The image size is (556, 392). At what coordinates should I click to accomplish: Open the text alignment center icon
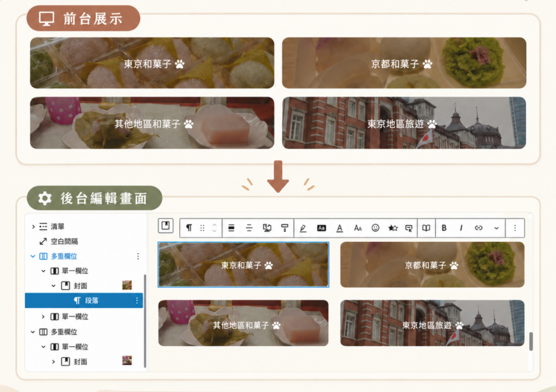[x=249, y=228]
